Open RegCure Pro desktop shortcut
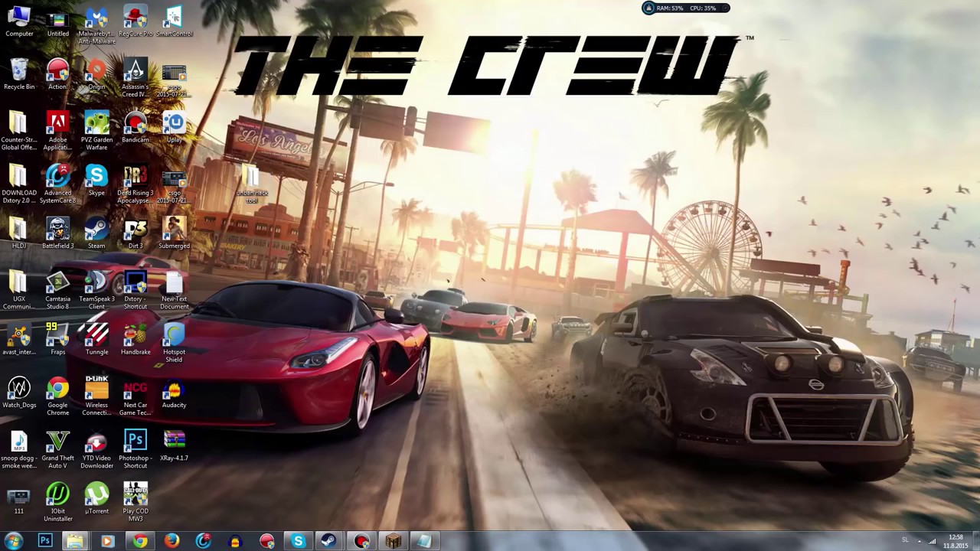The height and width of the screenshot is (551, 980). tap(136, 21)
